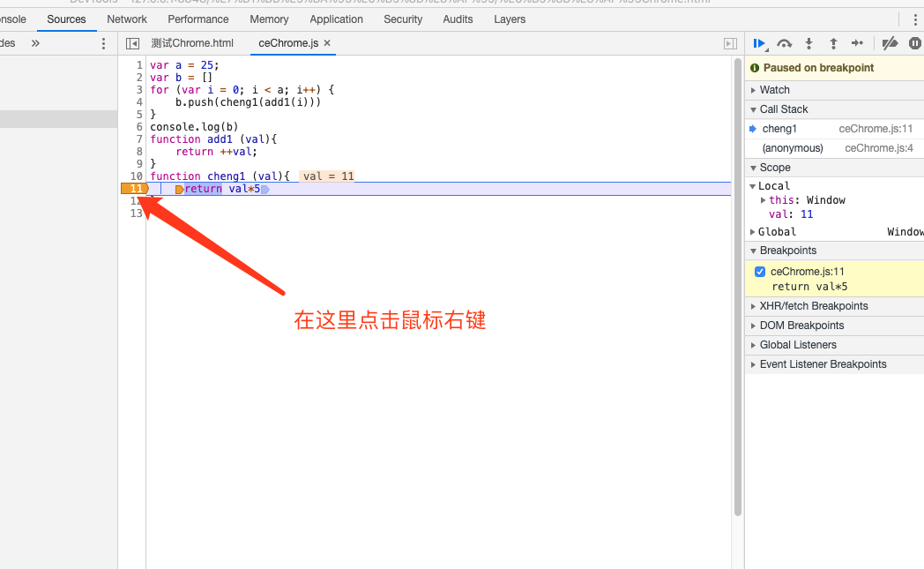Step over next function call
The width and height of the screenshot is (924, 569).
tap(784, 43)
